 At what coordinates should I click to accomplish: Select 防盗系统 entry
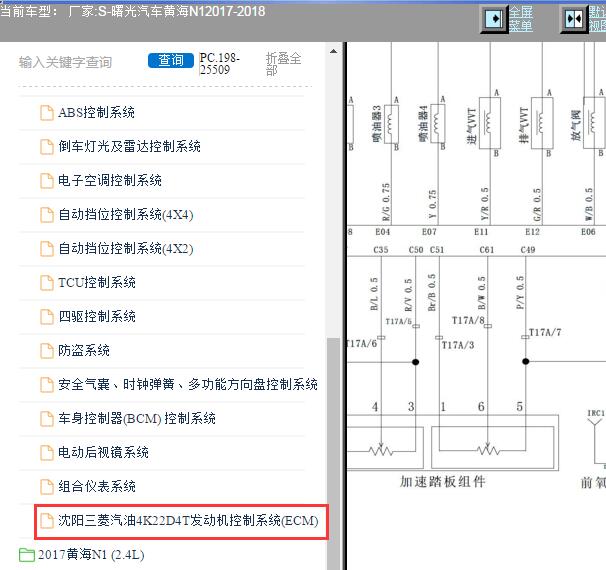84,351
